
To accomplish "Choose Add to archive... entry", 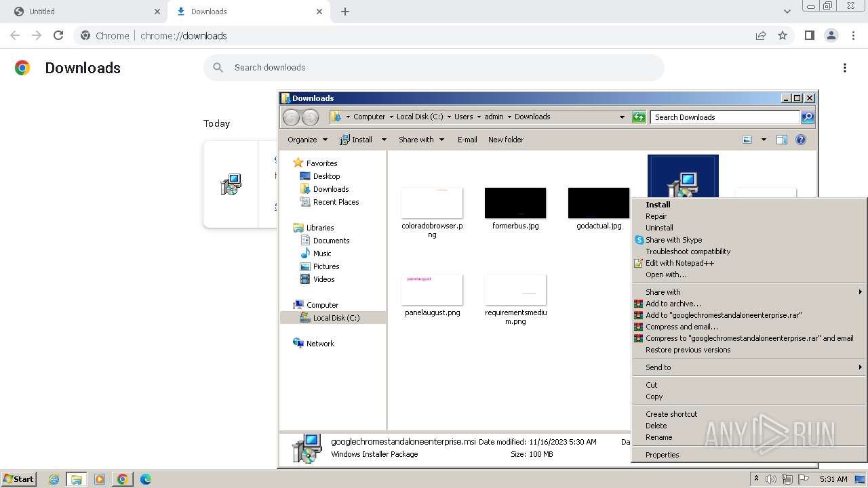I will pos(749,304).
